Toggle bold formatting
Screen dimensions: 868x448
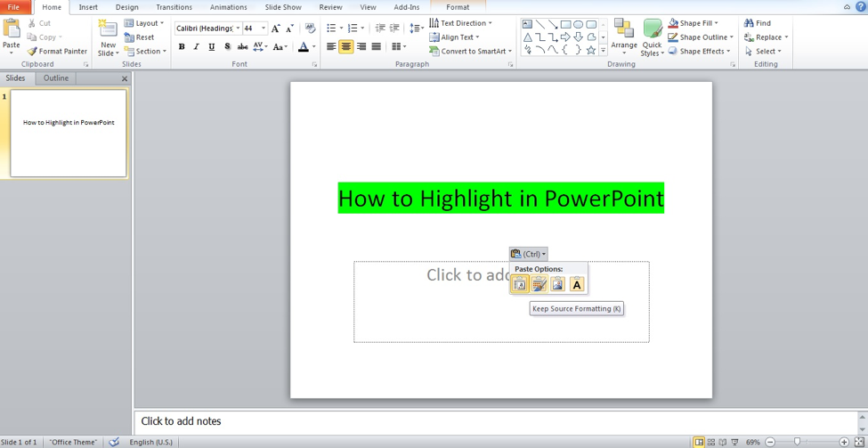coord(182,47)
